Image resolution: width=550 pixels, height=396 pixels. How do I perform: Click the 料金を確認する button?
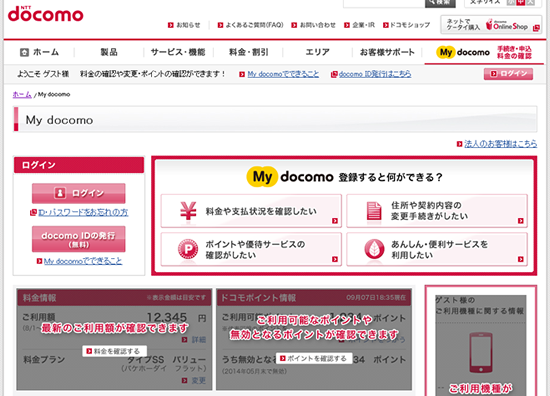tap(114, 351)
